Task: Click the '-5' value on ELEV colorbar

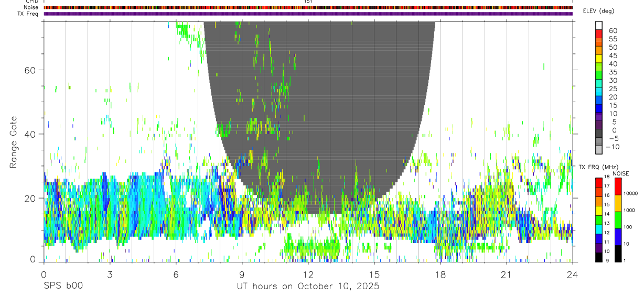Action: pyautogui.click(x=614, y=138)
